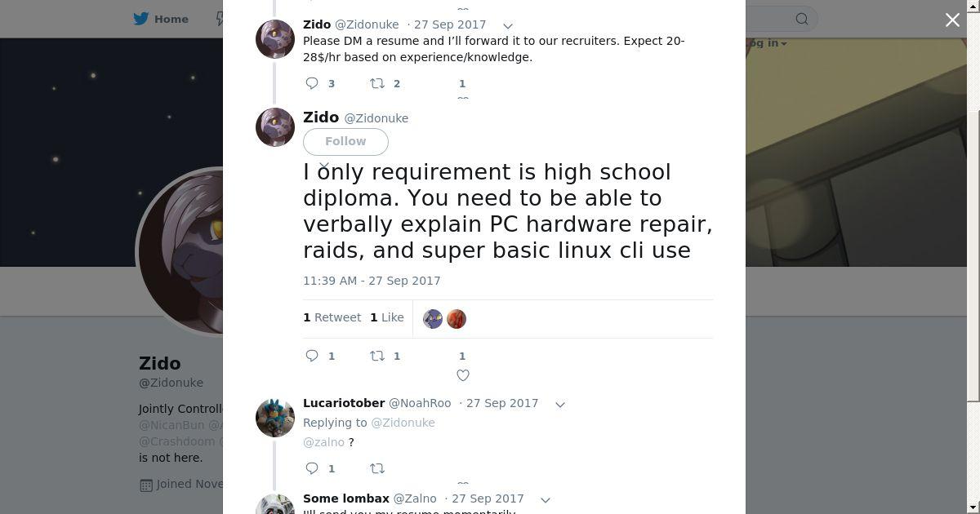This screenshot has height=514, width=980.
Task: Like the main tweet with heart icon
Action: click(x=463, y=375)
